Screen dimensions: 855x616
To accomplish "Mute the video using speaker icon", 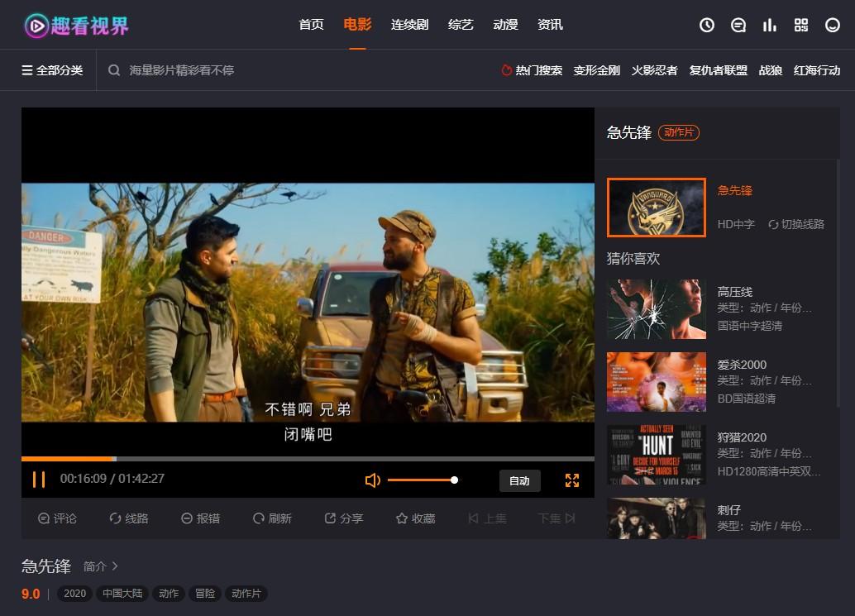I will pyautogui.click(x=372, y=480).
